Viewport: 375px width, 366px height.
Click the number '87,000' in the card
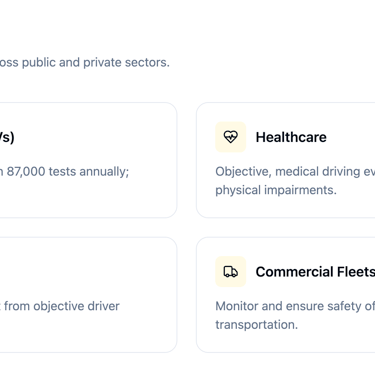coord(26,172)
